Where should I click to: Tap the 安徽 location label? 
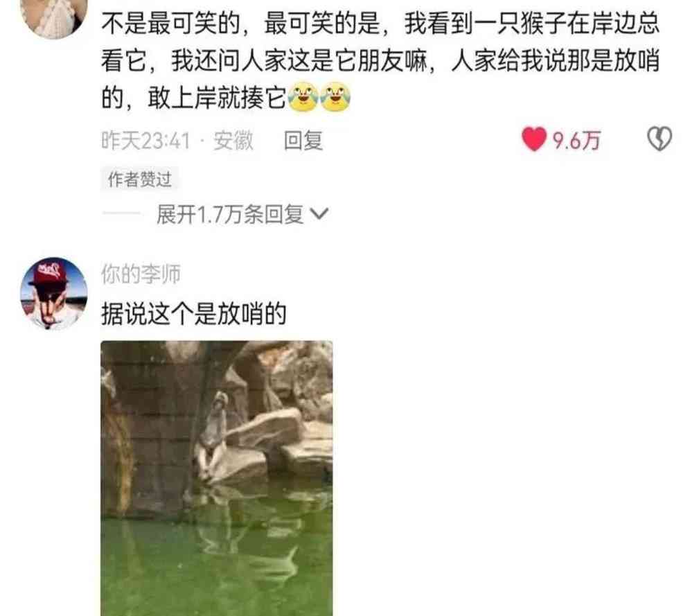(x=233, y=141)
